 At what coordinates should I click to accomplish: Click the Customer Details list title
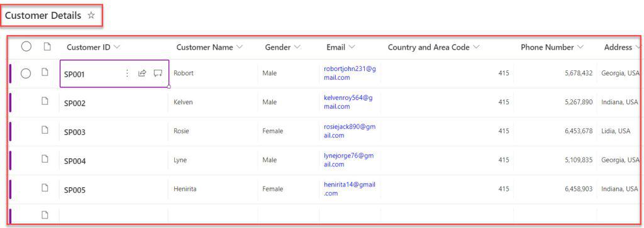tap(43, 16)
